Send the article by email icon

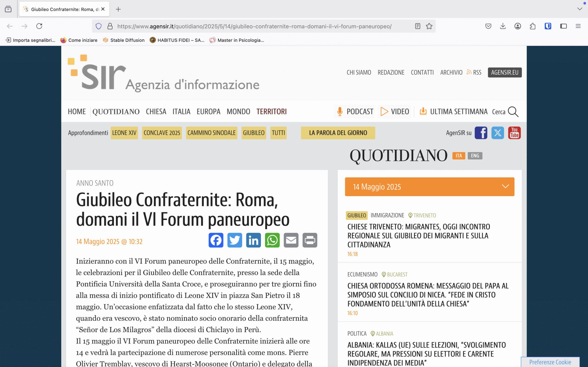(291, 240)
